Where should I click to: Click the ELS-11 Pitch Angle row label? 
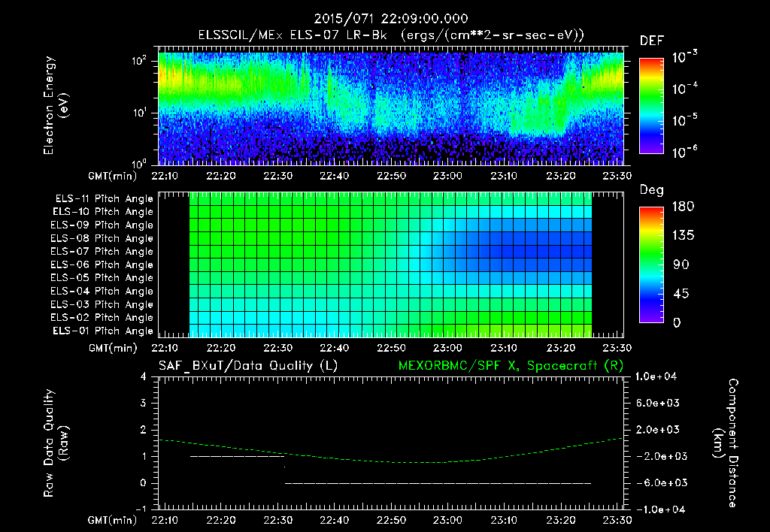point(104,199)
